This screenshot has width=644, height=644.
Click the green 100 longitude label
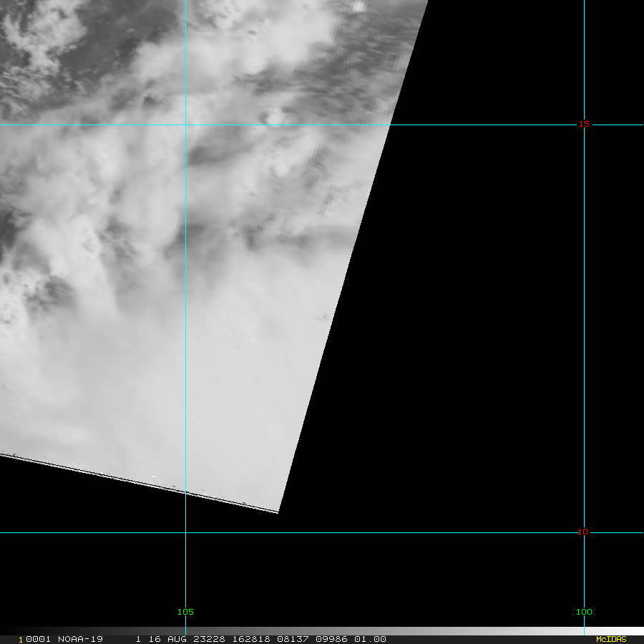click(584, 612)
